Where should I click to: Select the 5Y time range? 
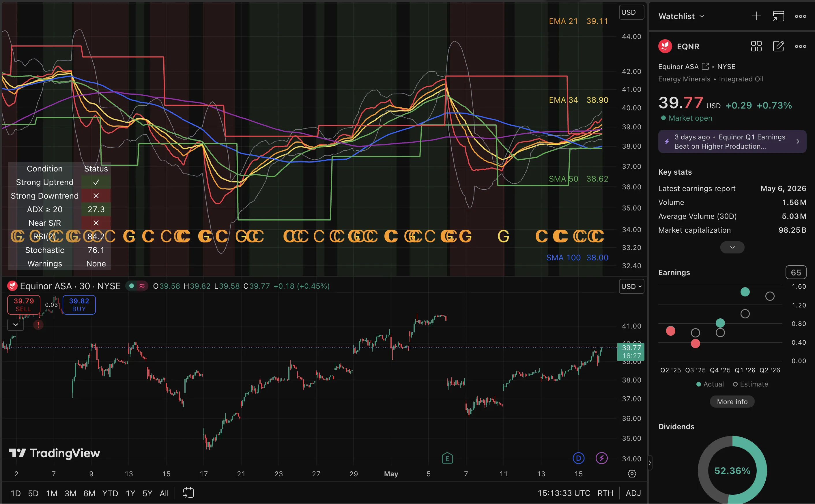tap(147, 493)
